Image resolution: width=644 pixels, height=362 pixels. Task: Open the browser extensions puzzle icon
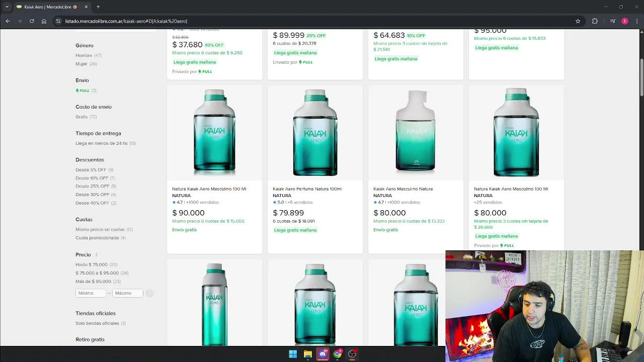(x=595, y=21)
